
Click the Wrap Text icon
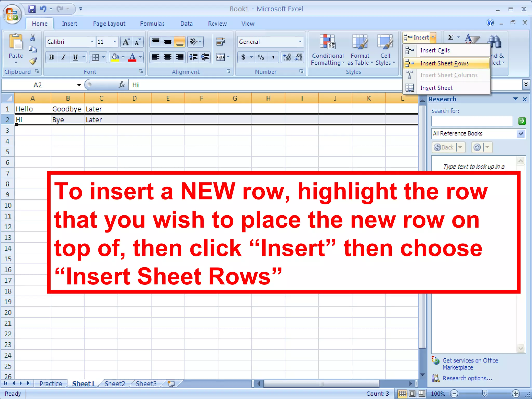(221, 42)
